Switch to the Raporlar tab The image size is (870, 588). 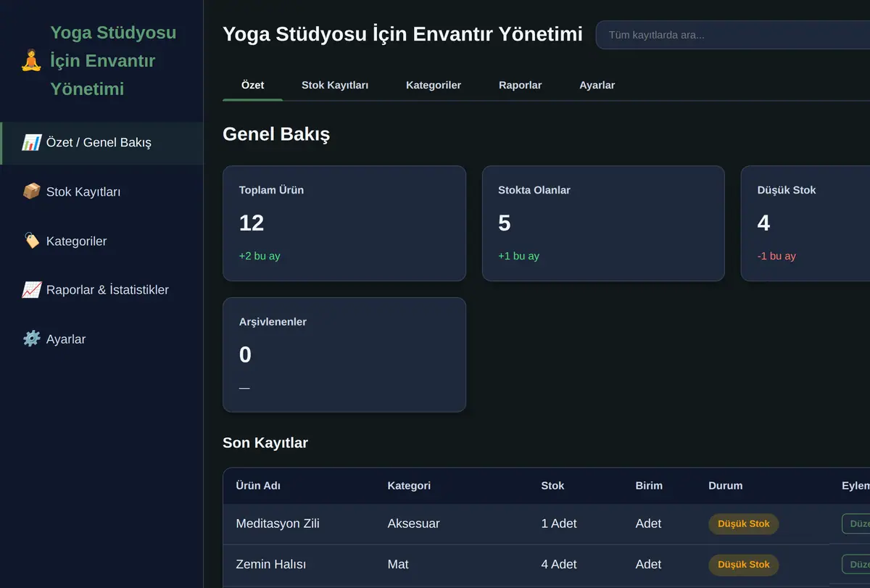(x=520, y=86)
